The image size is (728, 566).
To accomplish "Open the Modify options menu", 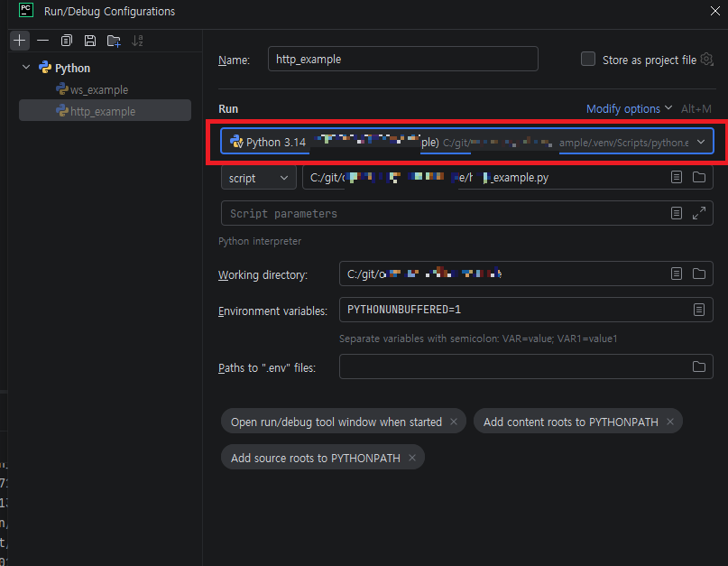I will [629, 108].
